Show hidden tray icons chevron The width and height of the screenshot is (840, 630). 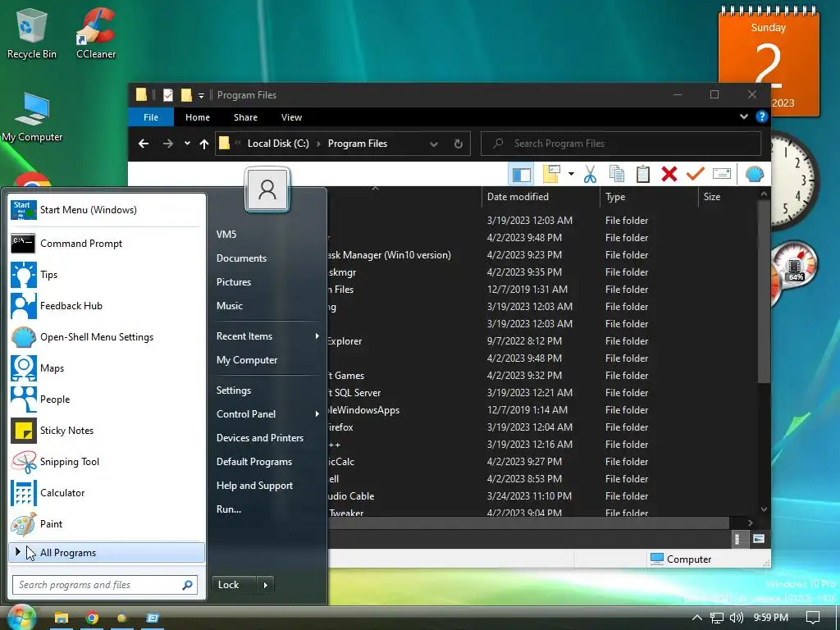tap(697, 618)
